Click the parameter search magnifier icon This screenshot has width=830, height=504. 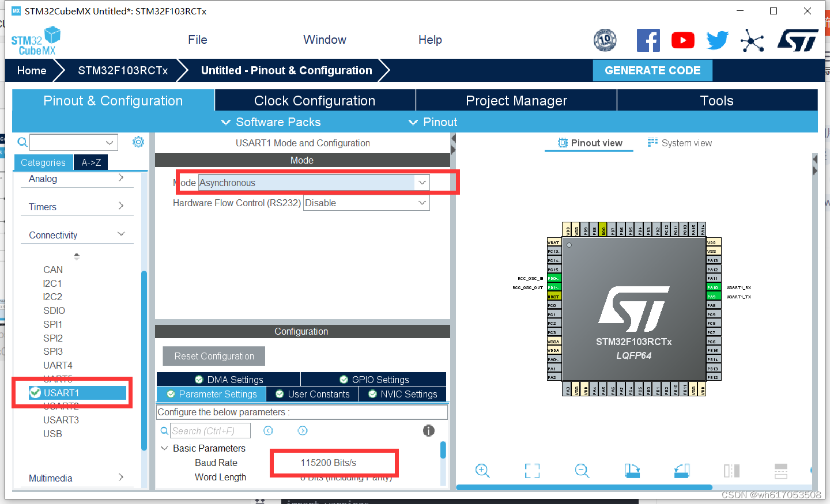tap(164, 430)
